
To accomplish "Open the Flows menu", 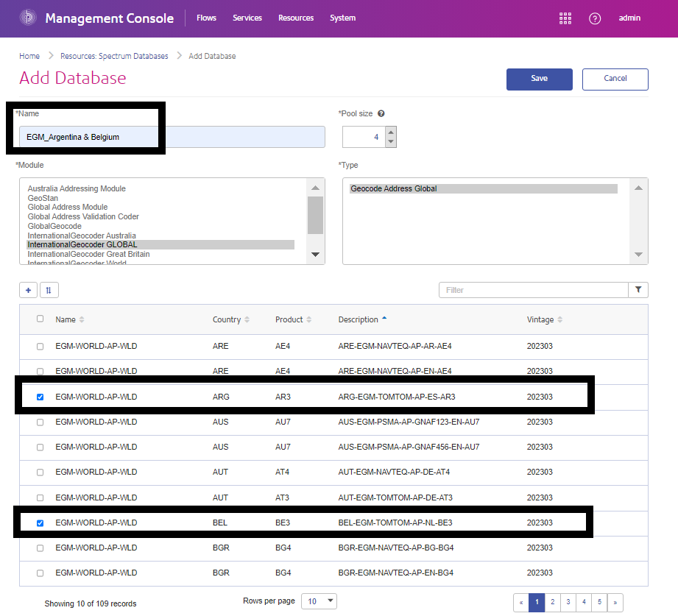I will tap(206, 18).
